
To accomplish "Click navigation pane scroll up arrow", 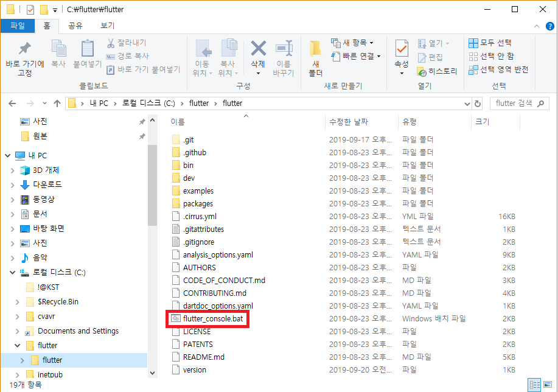I will coord(152,121).
